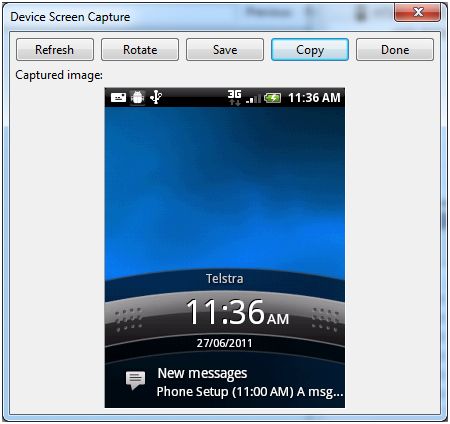
Task: Click the New messages heading
Action: click(x=202, y=373)
